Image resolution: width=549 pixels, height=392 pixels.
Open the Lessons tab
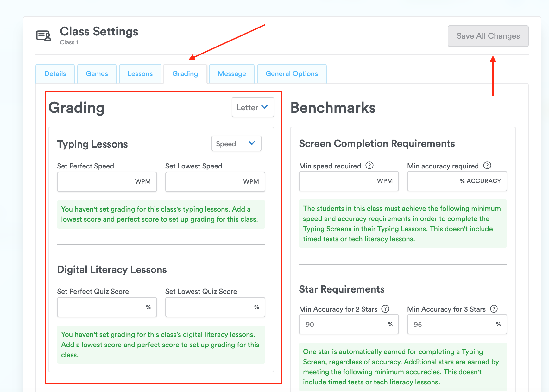tap(140, 73)
